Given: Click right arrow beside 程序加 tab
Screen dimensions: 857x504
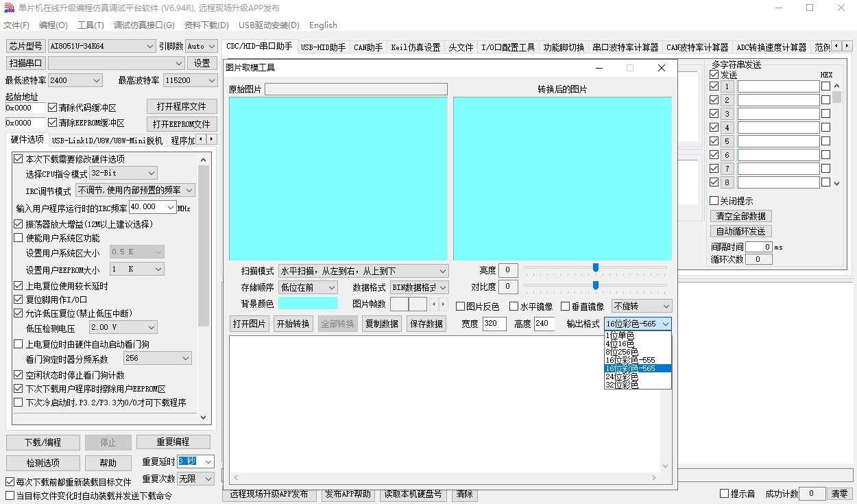Looking at the screenshot, I should (211, 139).
